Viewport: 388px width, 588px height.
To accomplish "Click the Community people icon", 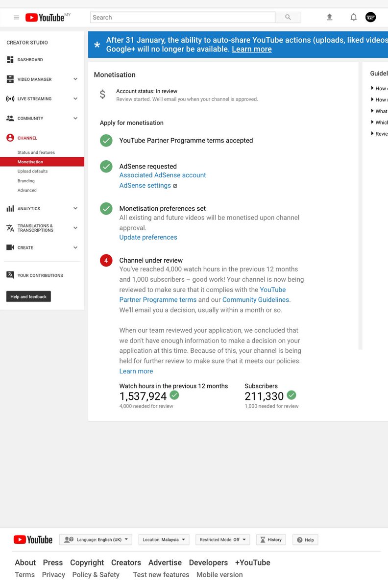I will click(x=10, y=119).
